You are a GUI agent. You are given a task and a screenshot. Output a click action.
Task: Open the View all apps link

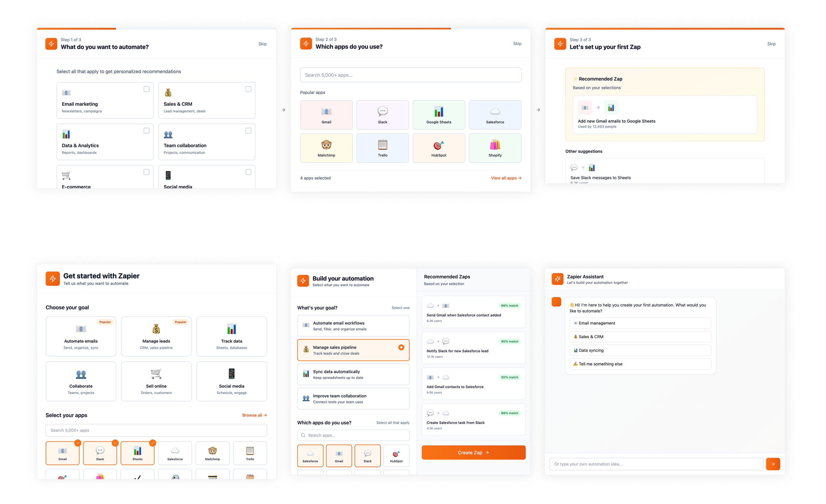[x=506, y=178]
